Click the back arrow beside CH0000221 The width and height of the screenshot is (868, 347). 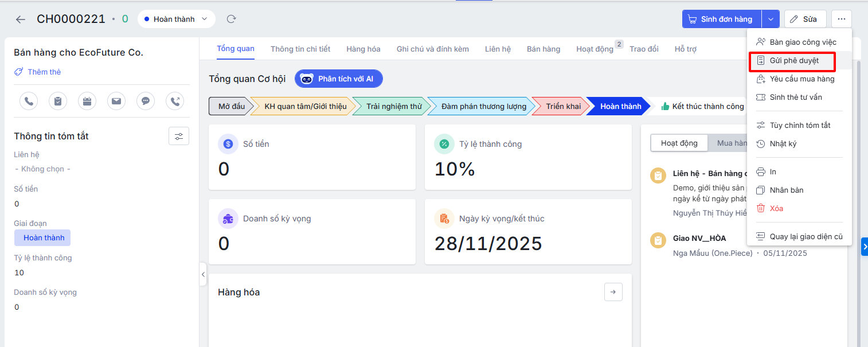(x=21, y=20)
